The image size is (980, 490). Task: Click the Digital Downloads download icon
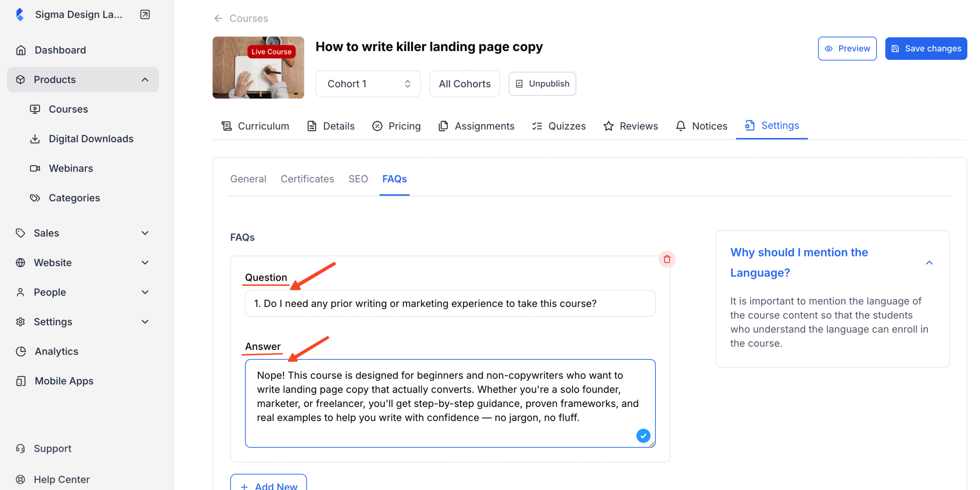[x=35, y=139]
